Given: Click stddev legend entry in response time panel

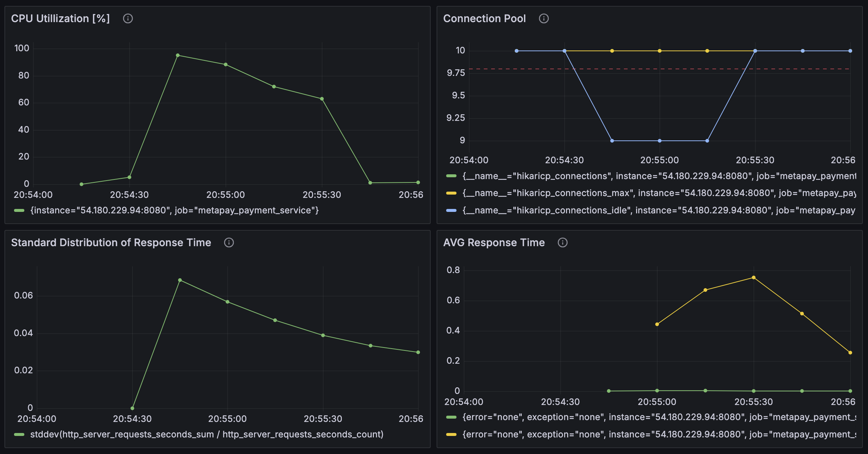Looking at the screenshot, I should coord(206,434).
